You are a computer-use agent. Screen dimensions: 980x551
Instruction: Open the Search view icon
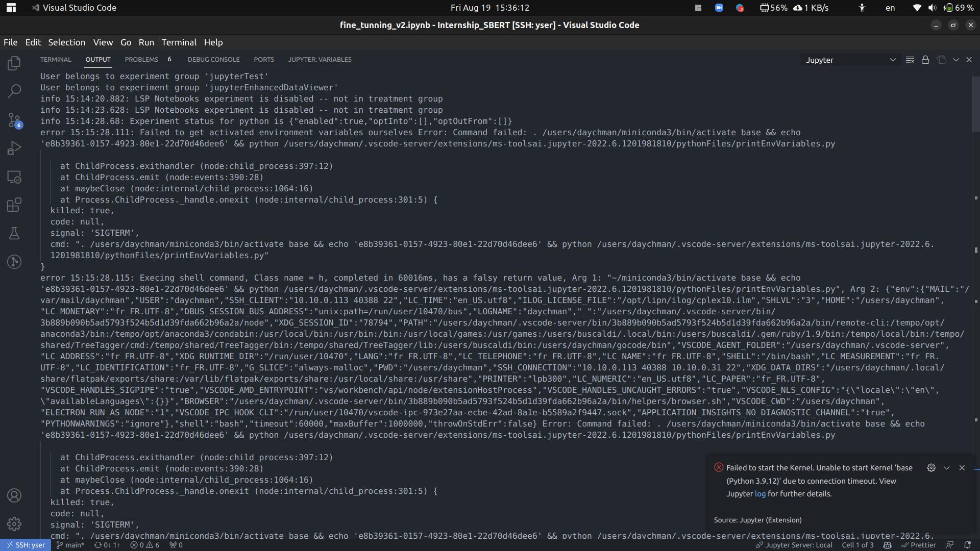pos(14,91)
